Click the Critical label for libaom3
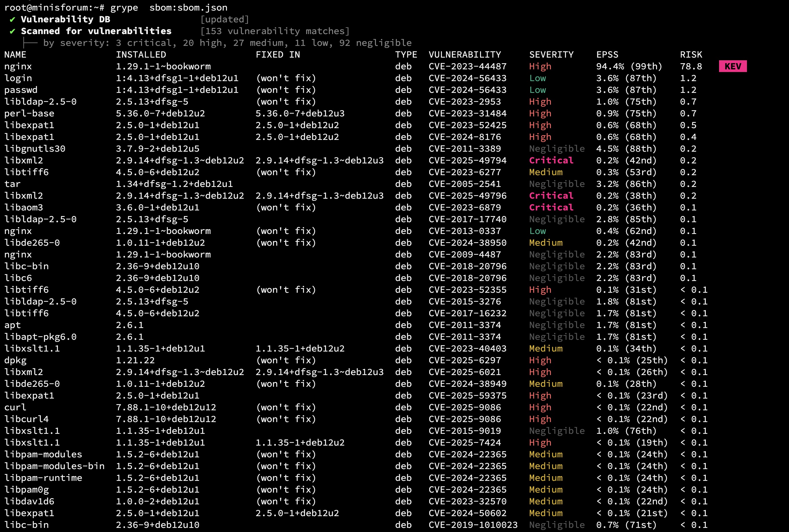 (551, 207)
